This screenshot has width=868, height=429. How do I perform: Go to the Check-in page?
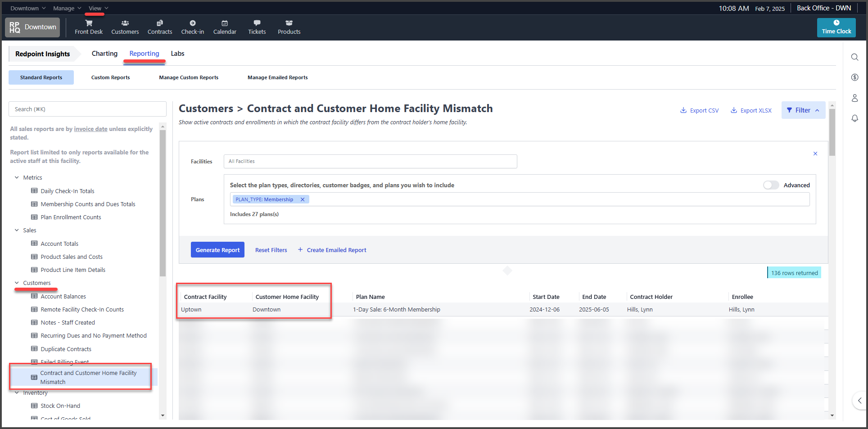tap(192, 27)
